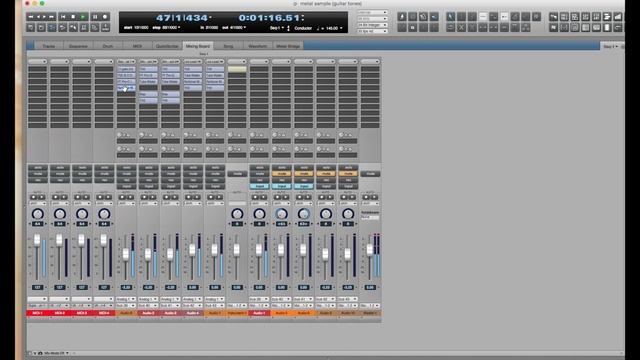Click the fast forward transport button
Image resolution: width=640 pixels, height=360 pixels.
[x=52, y=17]
